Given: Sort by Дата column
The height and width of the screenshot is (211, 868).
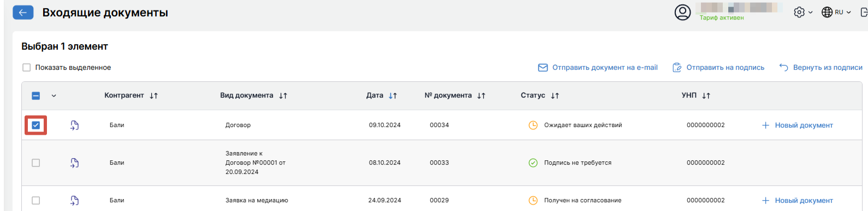Looking at the screenshot, I should (393, 95).
